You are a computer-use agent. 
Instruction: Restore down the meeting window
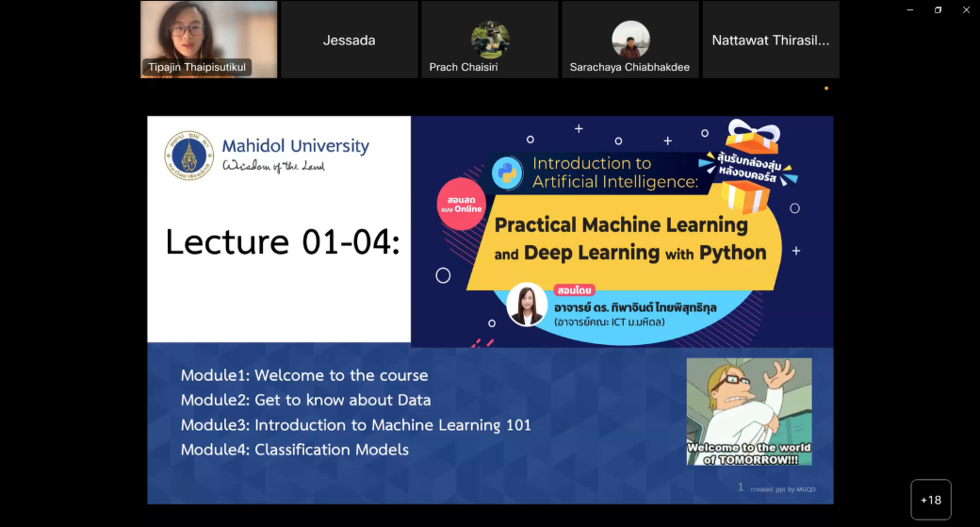point(938,9)
